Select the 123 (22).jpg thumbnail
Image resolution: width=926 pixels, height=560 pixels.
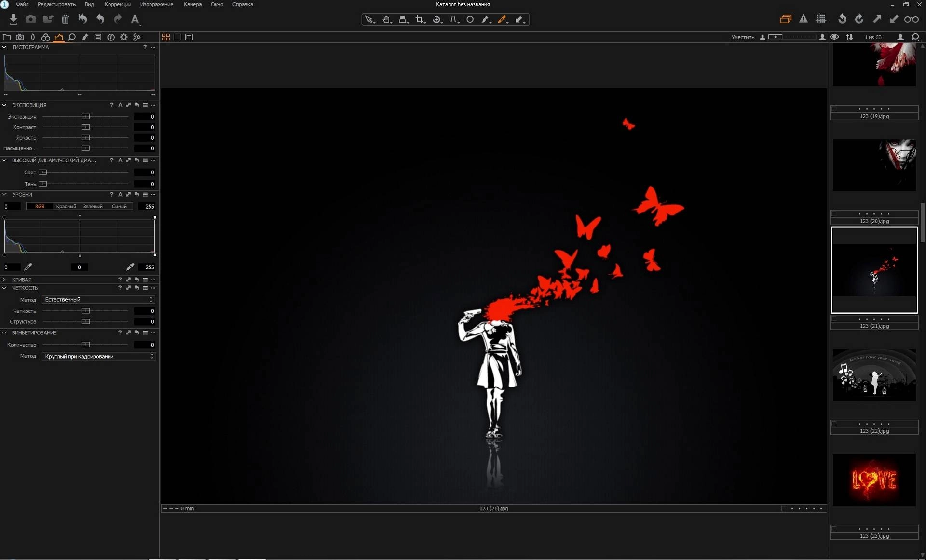[874, 375]
